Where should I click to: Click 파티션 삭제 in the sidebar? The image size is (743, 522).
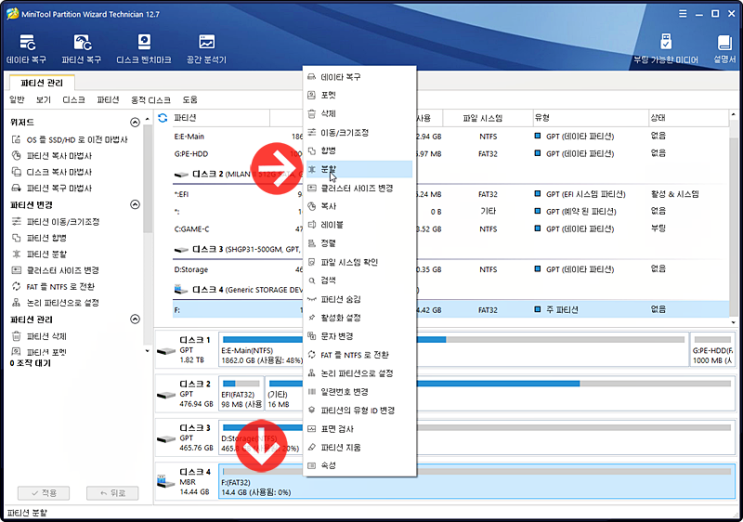point(39,336)
